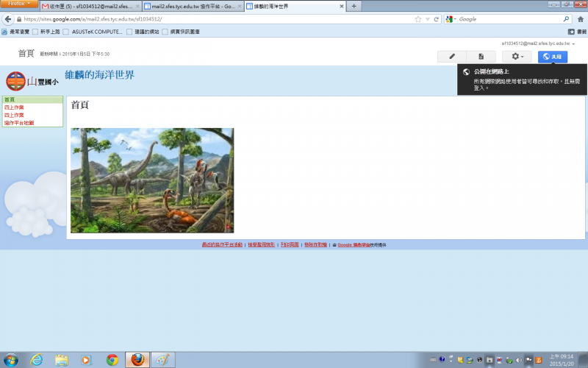Click the report abuse footer link
588x368 pixels.
[x=262, y=245]
